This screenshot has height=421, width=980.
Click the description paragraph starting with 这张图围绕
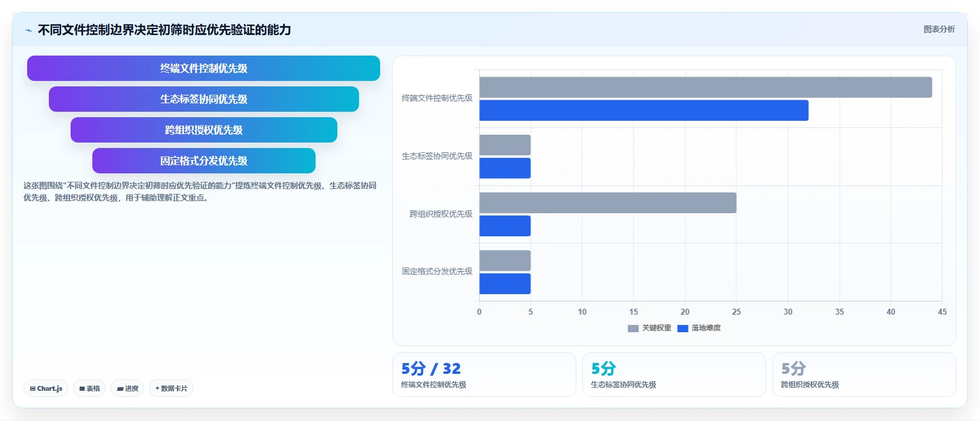[200, 191]
